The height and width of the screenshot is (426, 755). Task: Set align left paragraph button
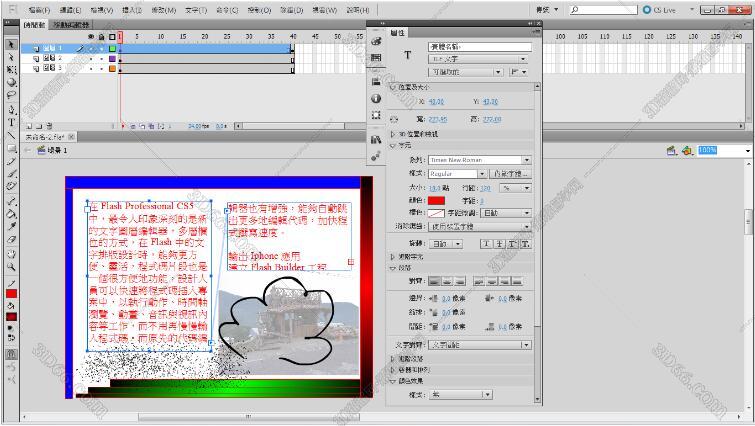pyautogui.click(x=434, y=281)
